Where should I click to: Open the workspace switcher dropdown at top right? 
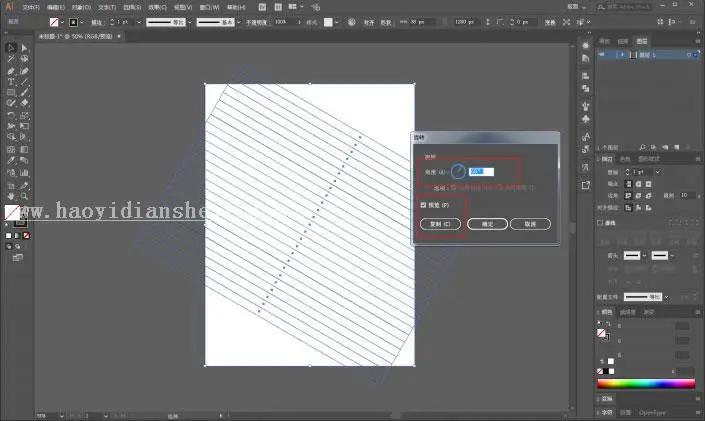tap(577, 7)
